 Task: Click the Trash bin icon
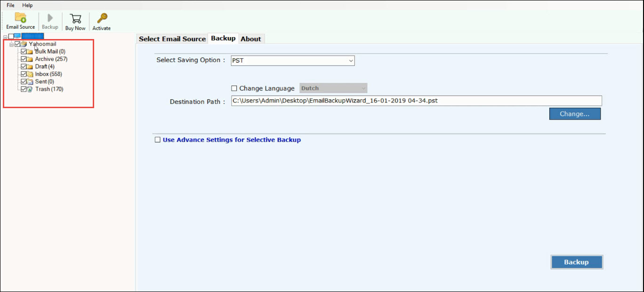30,89
